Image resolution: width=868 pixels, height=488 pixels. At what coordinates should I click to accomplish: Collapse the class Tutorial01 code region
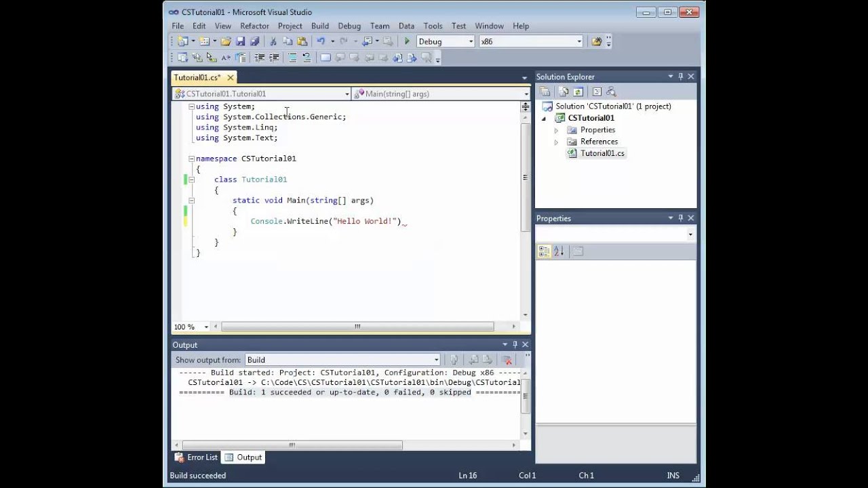[191, 180]
